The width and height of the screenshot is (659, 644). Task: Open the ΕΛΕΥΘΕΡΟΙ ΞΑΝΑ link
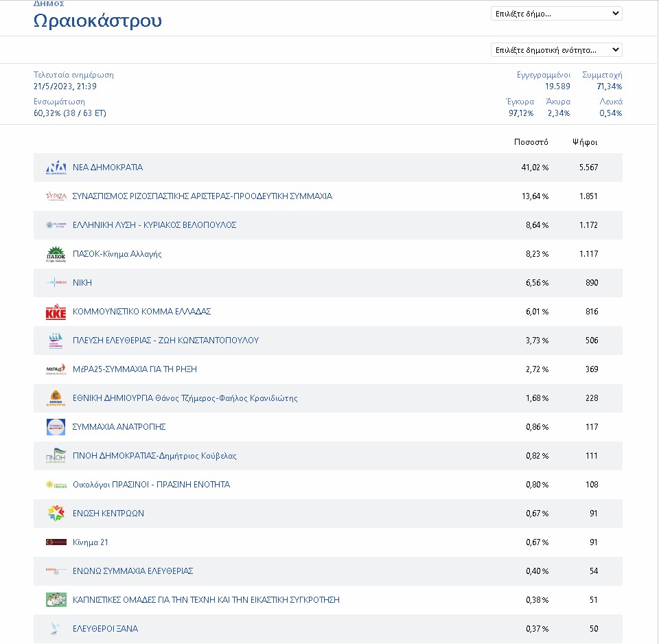[x=105, y=628]
